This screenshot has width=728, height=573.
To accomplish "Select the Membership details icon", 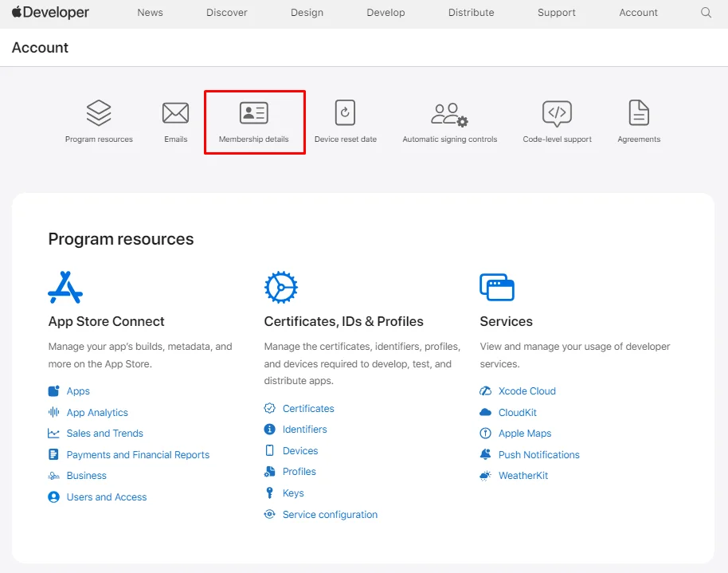I will coord(254,112).
